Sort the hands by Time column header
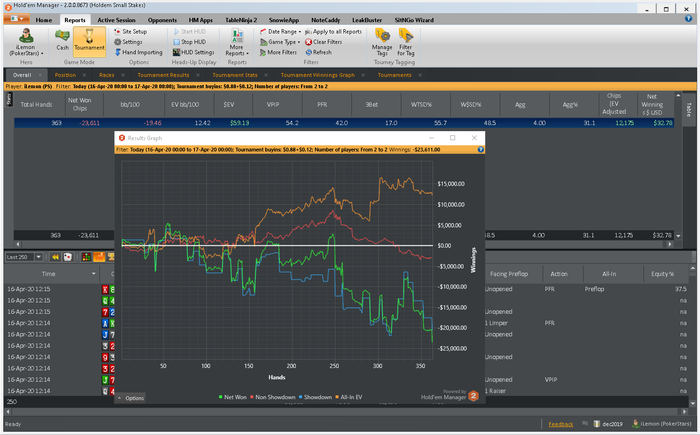The height and width of the screenshot is (435, 700). coord(48,273)
